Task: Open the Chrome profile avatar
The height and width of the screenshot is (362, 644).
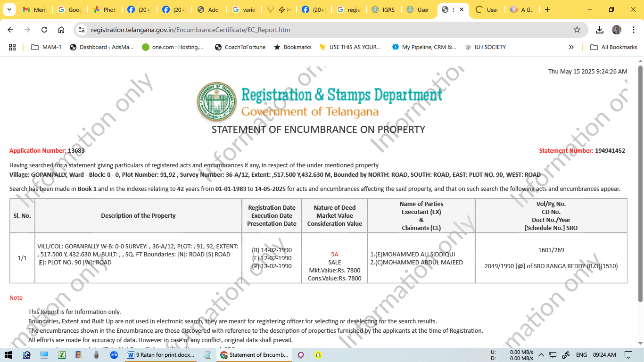Action: click(617, 30)
